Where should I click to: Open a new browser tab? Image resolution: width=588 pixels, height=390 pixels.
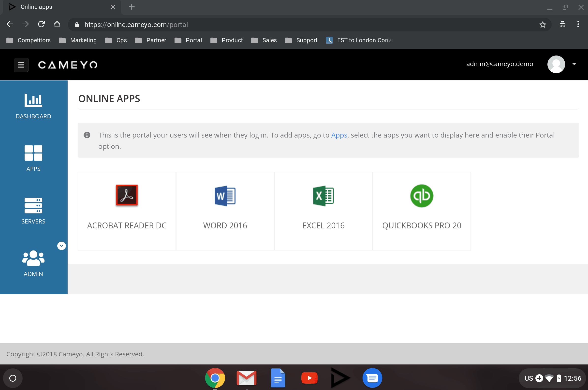pos(132,7)
